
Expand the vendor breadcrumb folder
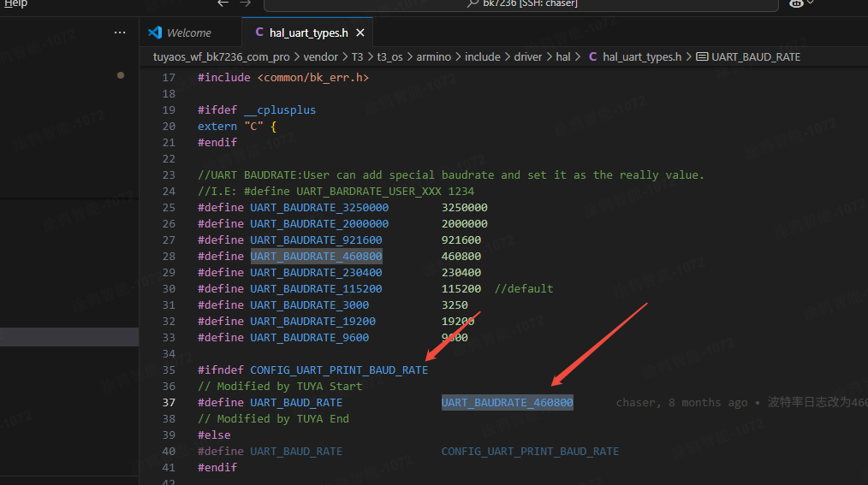pyautogui.click(x=321, y=57)
